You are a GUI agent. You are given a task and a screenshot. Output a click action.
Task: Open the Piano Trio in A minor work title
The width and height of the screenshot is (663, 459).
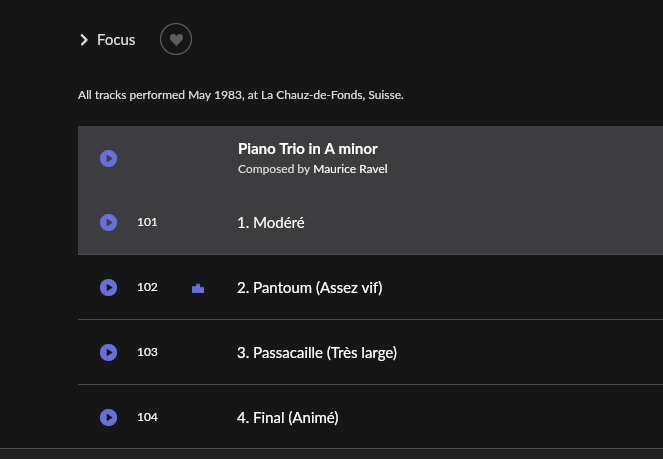pyautogui.click(x=307, y=149)
